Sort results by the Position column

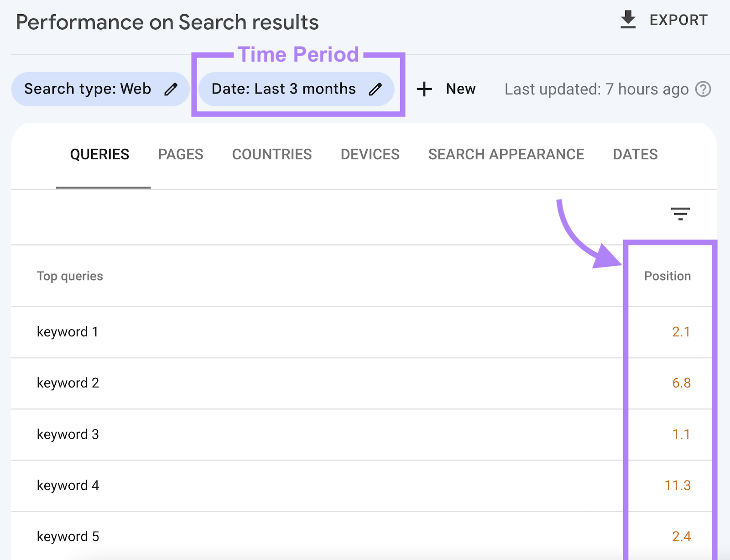pos(667,276)
